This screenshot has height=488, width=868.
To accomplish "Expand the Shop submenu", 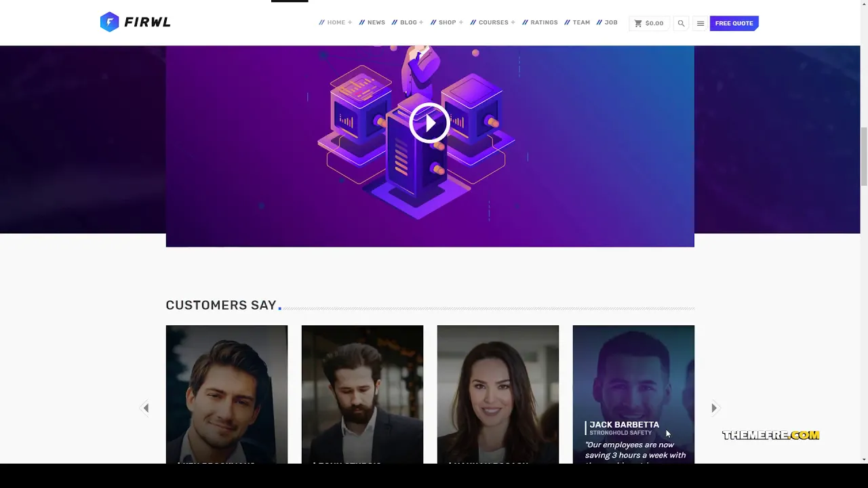I will click(461, 22).
